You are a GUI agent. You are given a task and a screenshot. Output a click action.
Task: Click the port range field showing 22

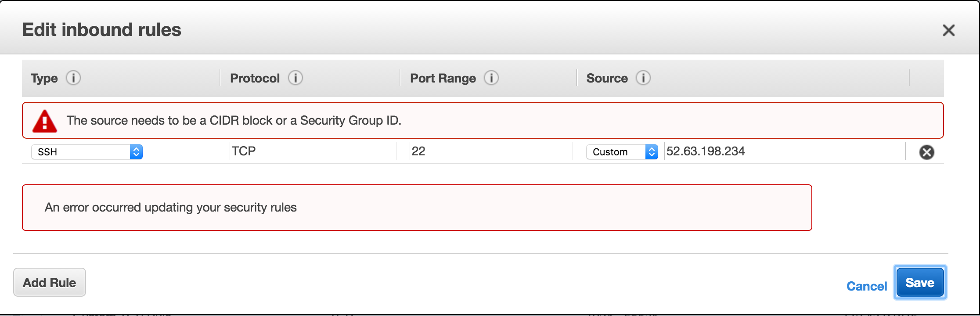[490, 151]
